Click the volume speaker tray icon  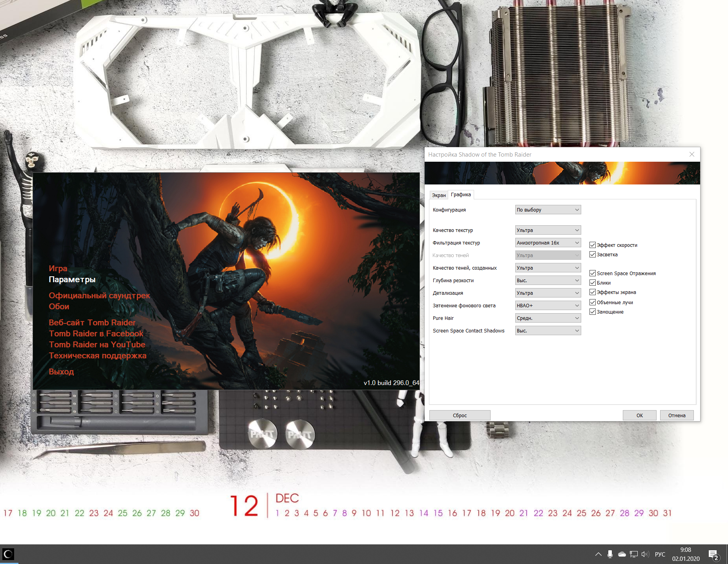tap(645, 554)
